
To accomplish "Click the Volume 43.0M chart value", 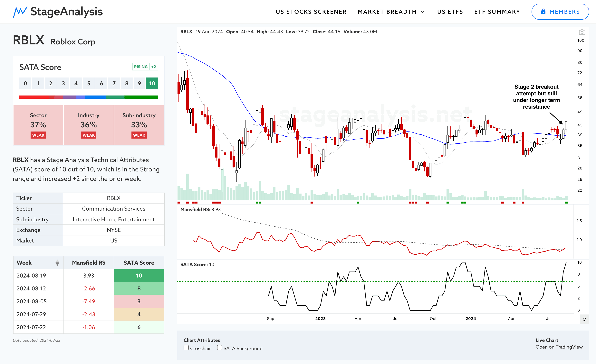I will [x=360, y=32].
